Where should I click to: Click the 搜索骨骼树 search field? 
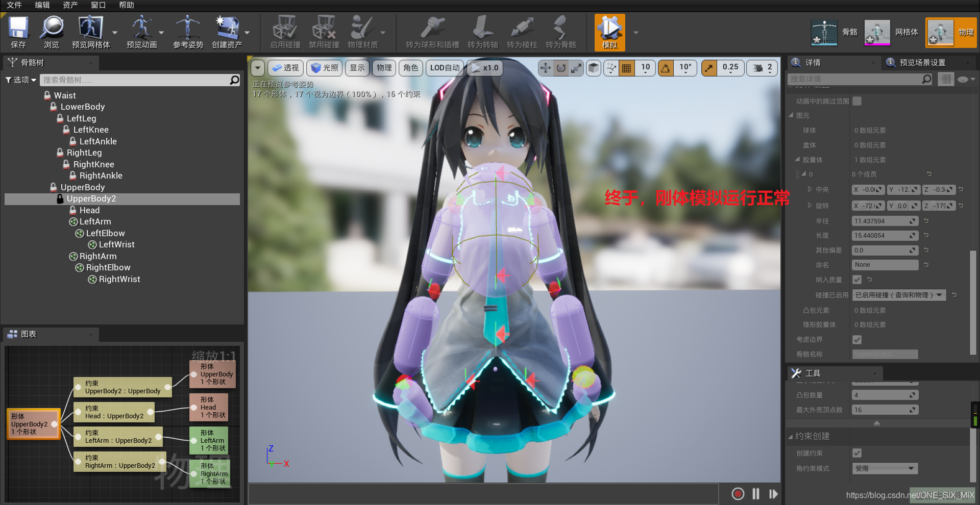[138, 80]
